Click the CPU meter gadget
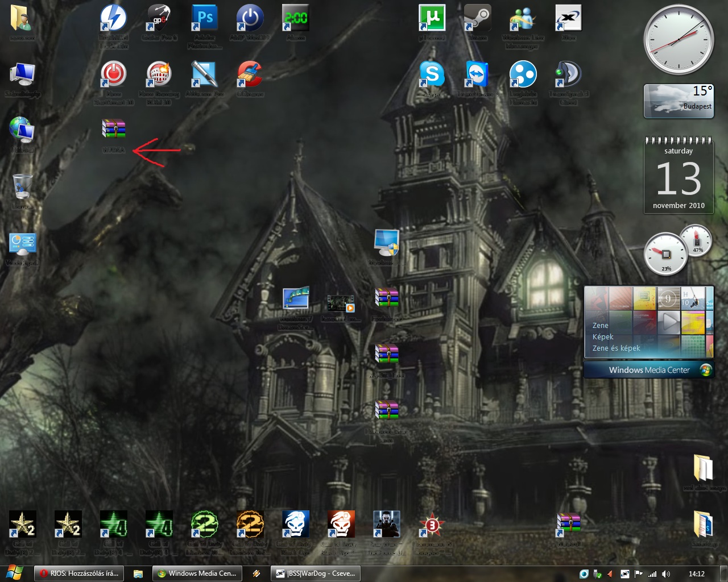This screenshot has height=582, width=728. pos(665,254)
